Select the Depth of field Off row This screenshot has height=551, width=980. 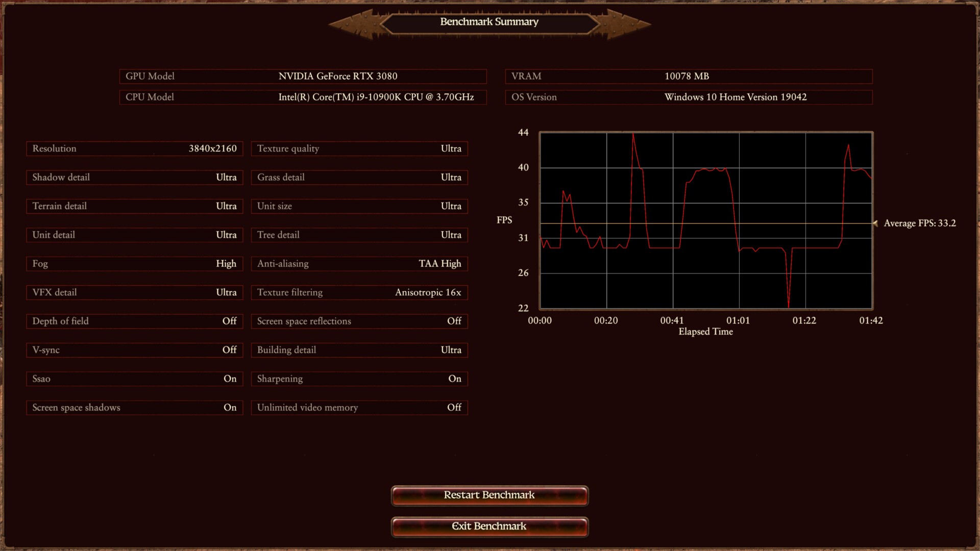tap(134, 321)
